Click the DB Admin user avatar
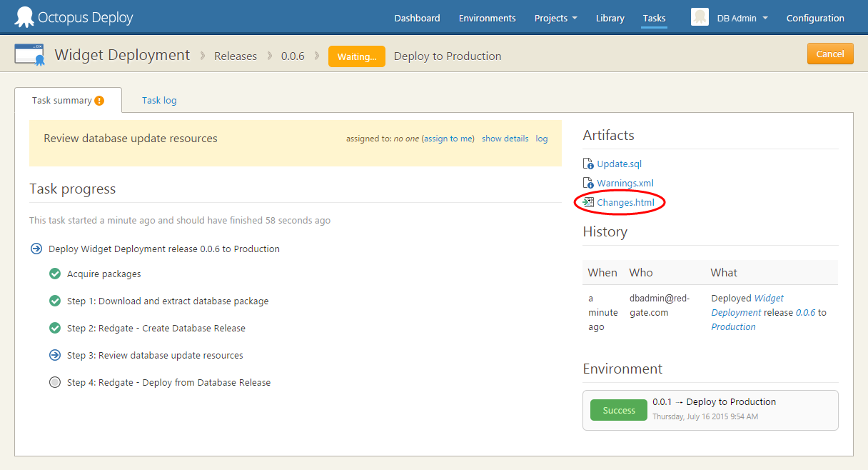Screen dimensions: 868x470 pyautogui.click(x=700, y=18)
